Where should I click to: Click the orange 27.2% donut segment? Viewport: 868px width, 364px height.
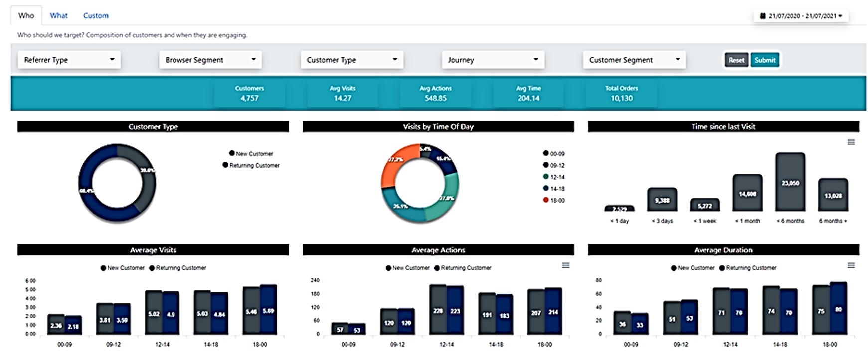(x=395, y=163)
